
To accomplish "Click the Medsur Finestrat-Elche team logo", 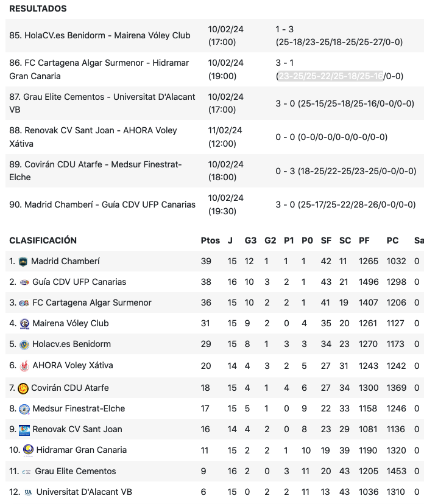I will (x=24, y=409).
